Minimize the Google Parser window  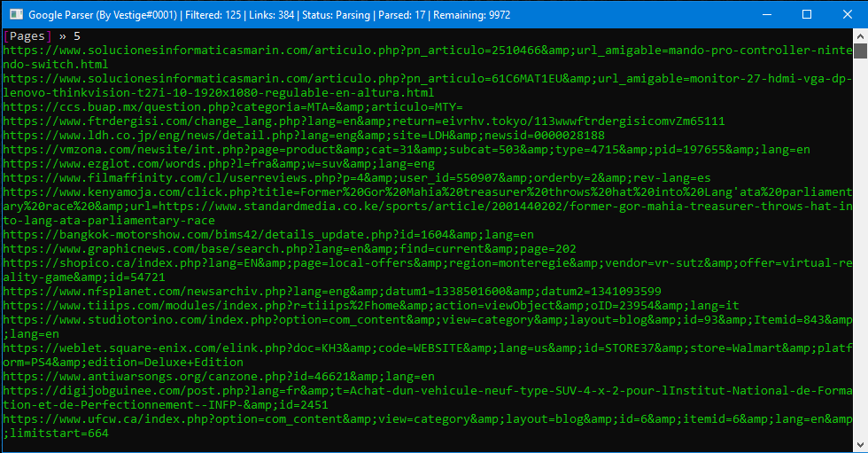(767, 14)
